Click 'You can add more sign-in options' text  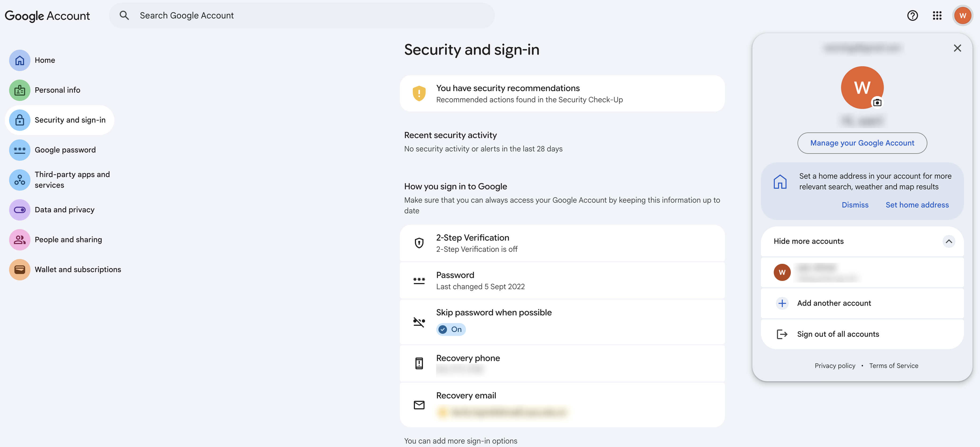[460, 441]
